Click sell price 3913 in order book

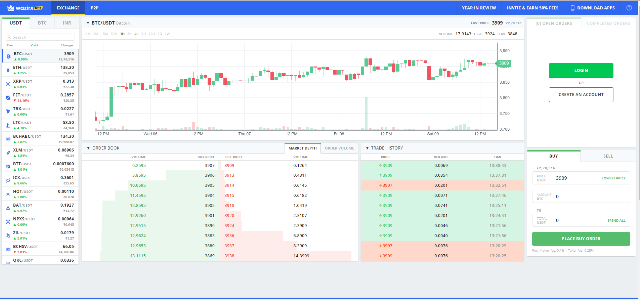[x=229, y=175]
